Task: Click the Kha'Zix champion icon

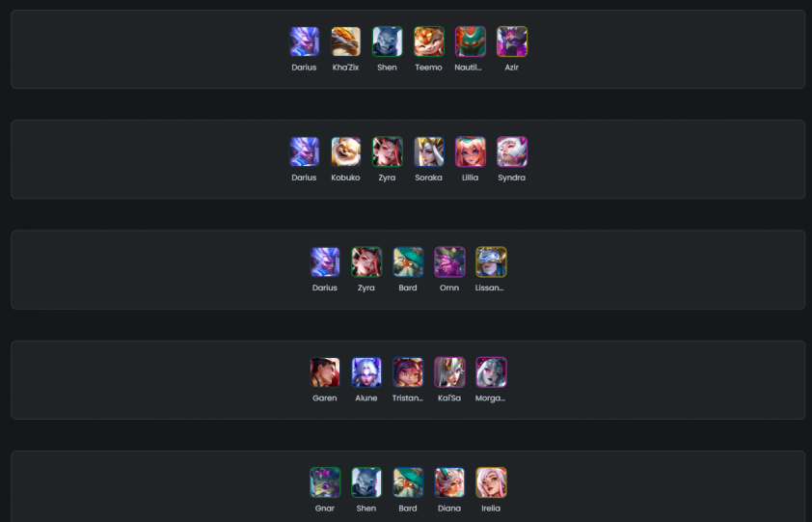Action: [345, 41]
